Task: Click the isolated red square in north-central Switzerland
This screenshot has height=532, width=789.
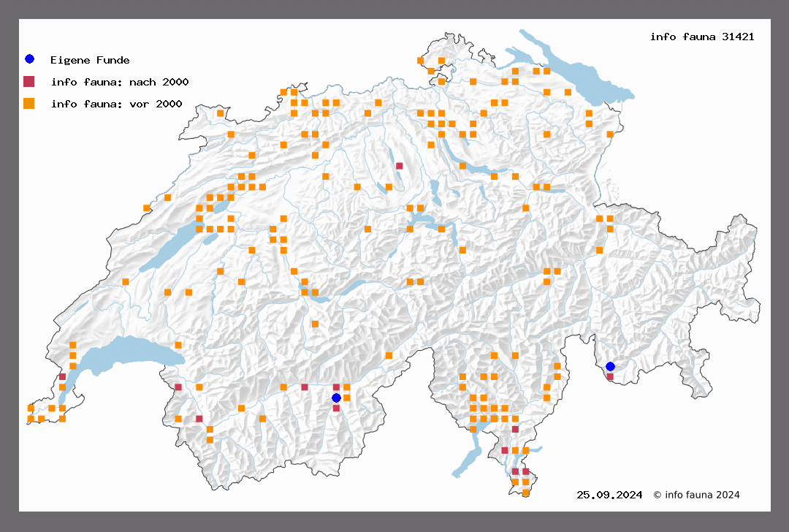Action: (399, 166)
